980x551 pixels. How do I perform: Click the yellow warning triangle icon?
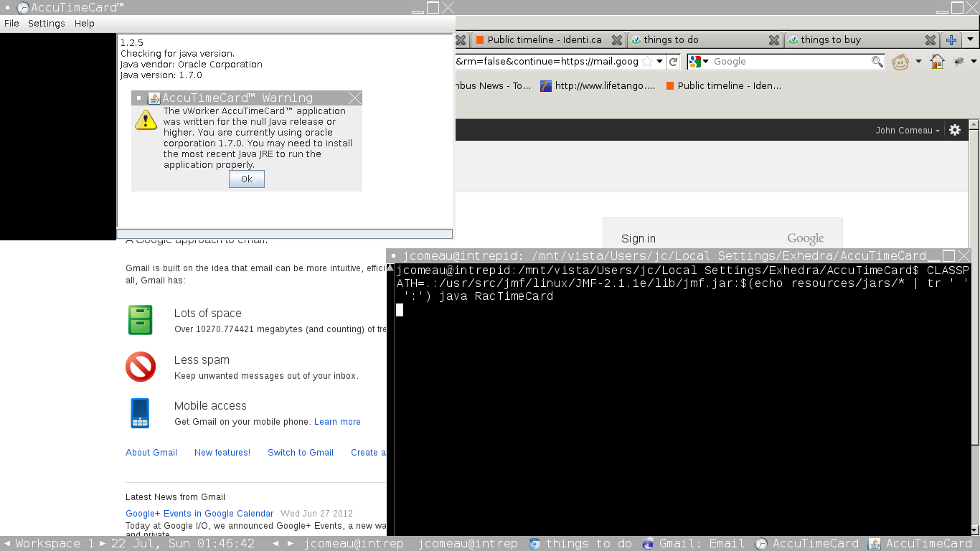click(x=146, y=120)
